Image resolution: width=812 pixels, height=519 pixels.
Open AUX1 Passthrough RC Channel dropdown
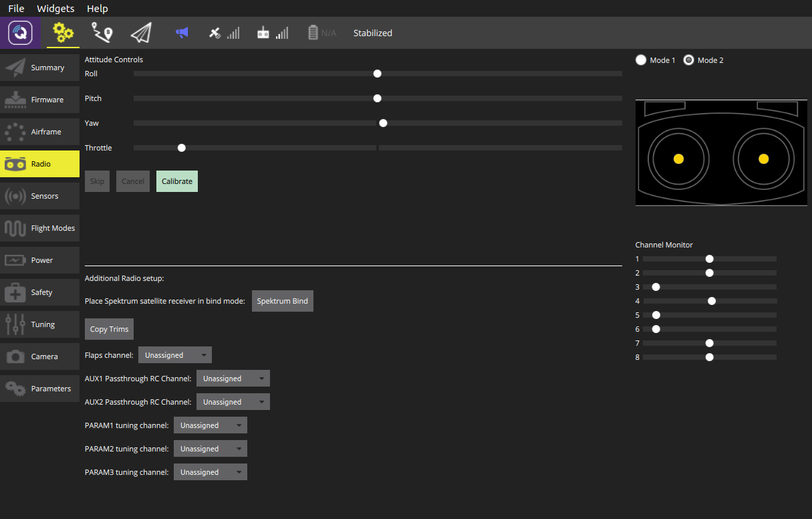tap(233, 379)
